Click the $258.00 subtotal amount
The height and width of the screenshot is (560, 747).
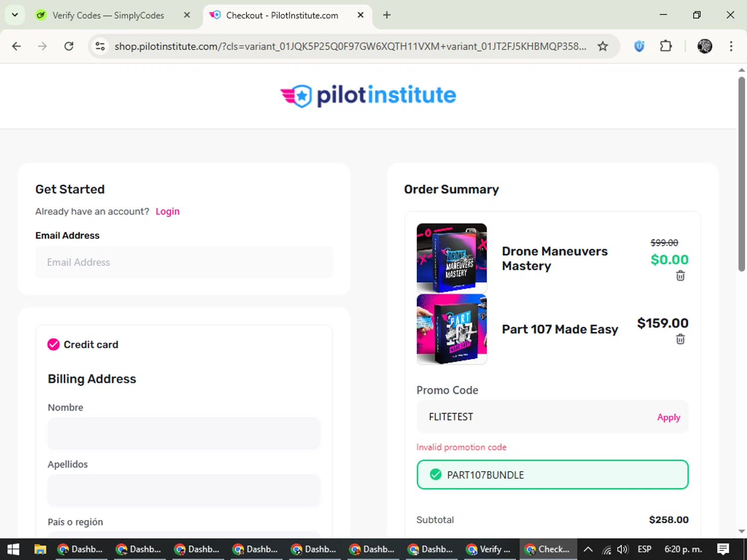[x=668, y=520]
